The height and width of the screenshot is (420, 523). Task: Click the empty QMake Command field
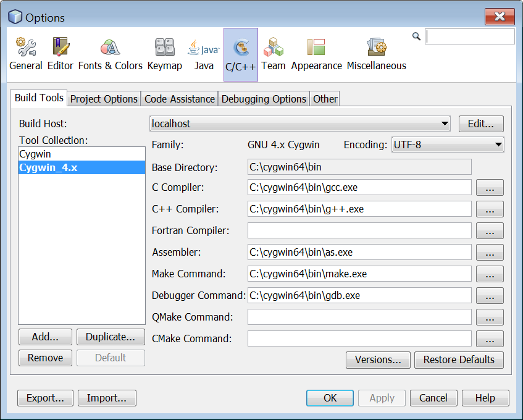359,317
